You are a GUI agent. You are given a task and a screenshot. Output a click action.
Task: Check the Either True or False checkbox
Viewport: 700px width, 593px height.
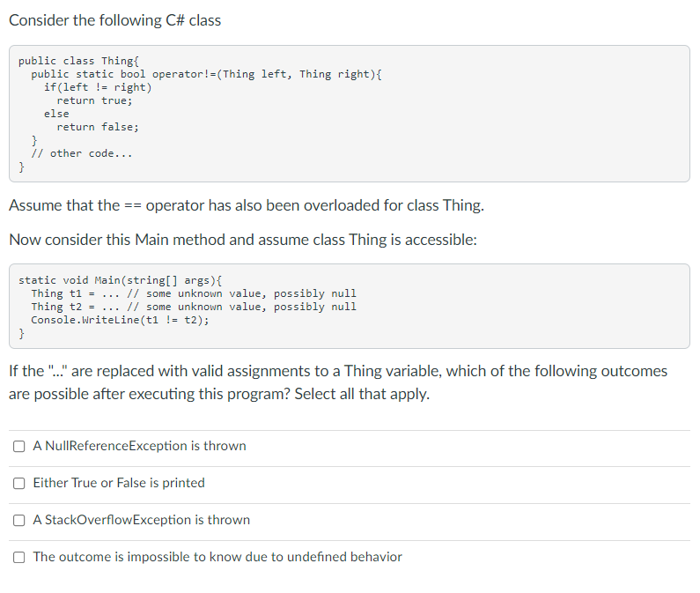coord(18,484)
